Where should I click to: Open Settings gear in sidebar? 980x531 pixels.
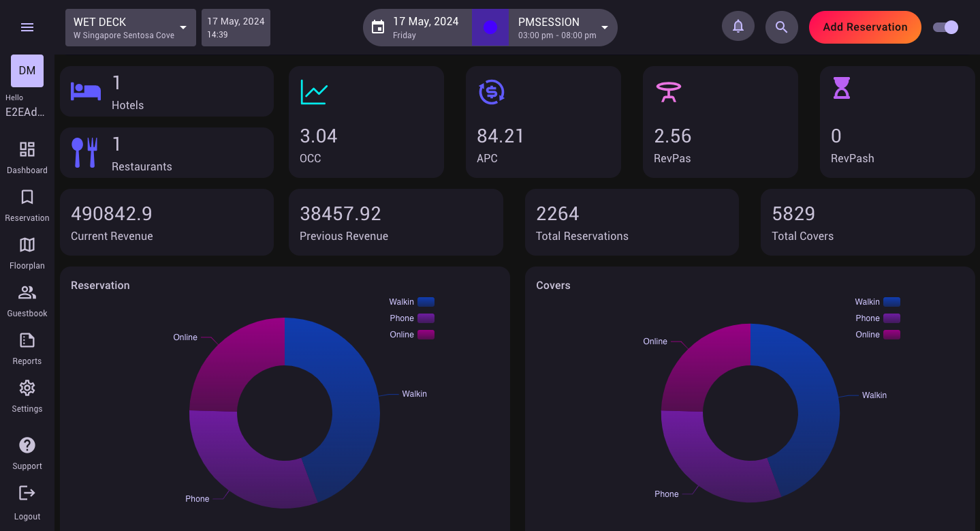[27, 389]
